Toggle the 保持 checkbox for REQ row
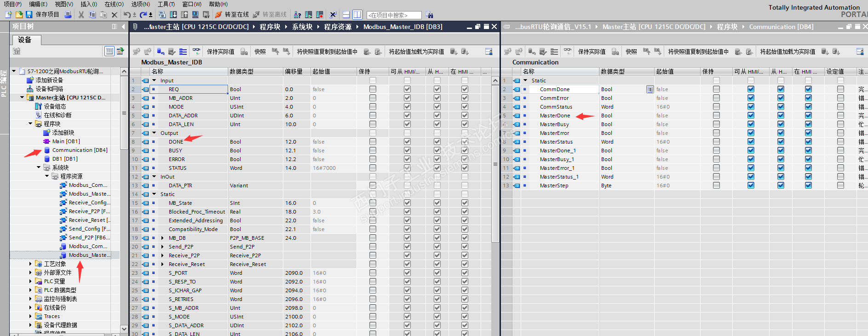This screenshot has height=336, width=868. coord(373,89)
